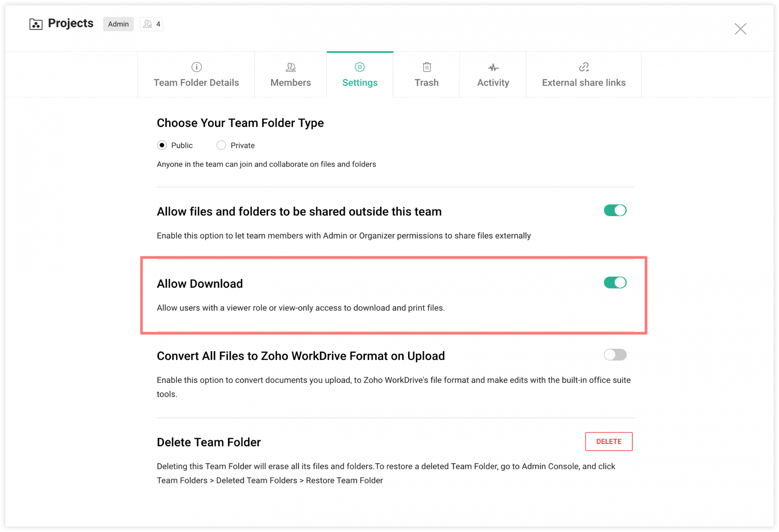Click the External share links chain icon
Image resolution: width=779 pixels, height=532 pixels.
pos(583,67)
